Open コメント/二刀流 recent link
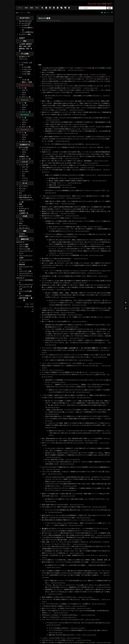This screenshot has width=129, height=644. pos(24,249)
